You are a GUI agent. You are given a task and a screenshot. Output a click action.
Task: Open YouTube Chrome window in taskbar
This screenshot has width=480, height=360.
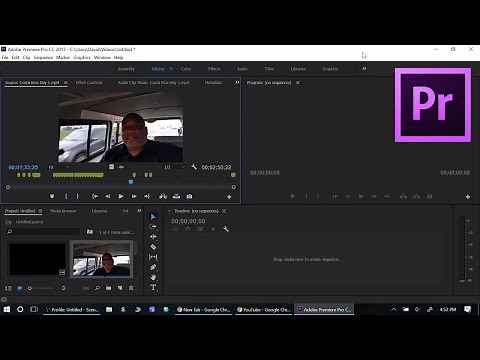[x=264, y=309]
